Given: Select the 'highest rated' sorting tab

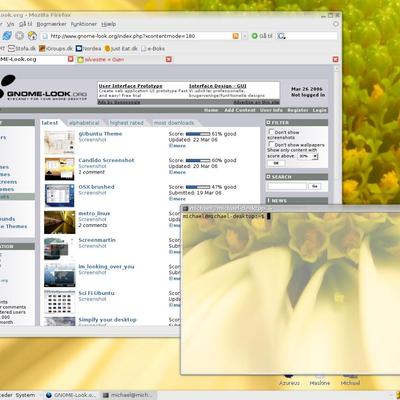Looking at the screenshot, I should [x=126, y=123].
